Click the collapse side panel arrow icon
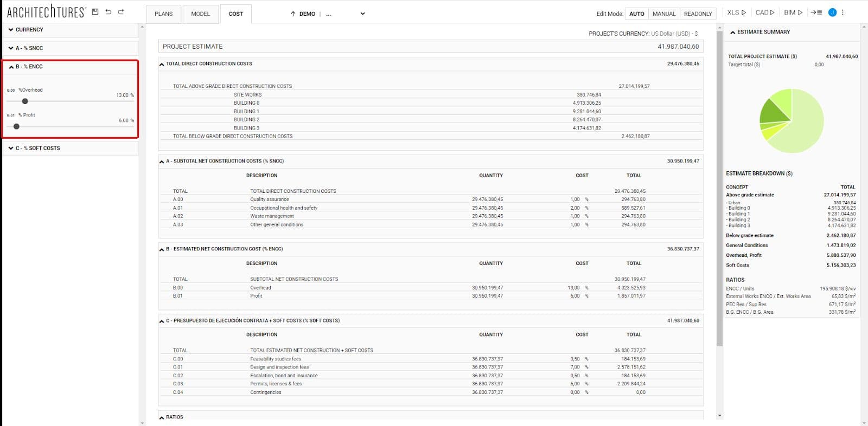The image size is (868, 426). coord(816,12)
